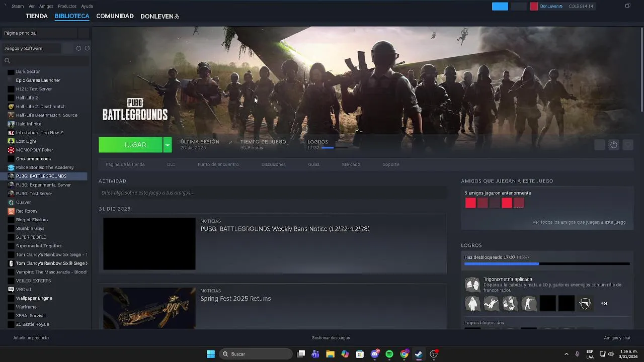Click the Halo Infinite game icon
Image resolution: width=644 pixels, height=362 pixels.
(11, 124)
